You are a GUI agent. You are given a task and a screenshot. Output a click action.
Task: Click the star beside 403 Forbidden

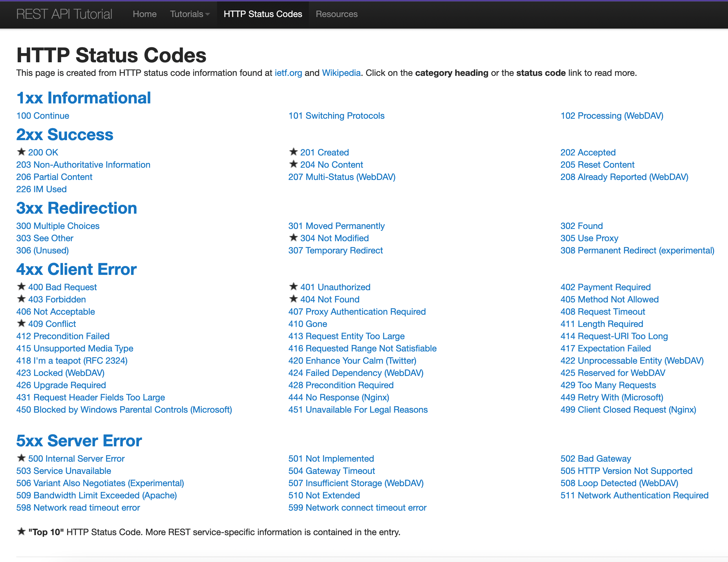[x=21, y=299]
